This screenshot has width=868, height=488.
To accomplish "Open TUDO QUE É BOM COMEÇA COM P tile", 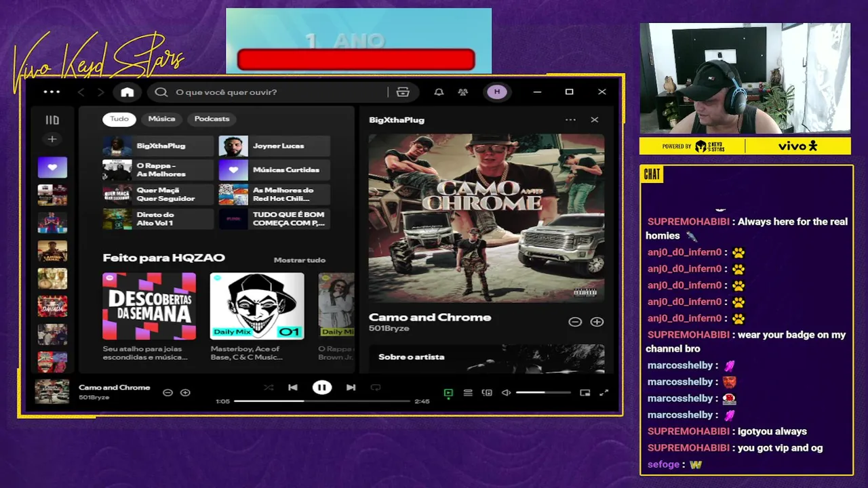I will coord(274,219).
